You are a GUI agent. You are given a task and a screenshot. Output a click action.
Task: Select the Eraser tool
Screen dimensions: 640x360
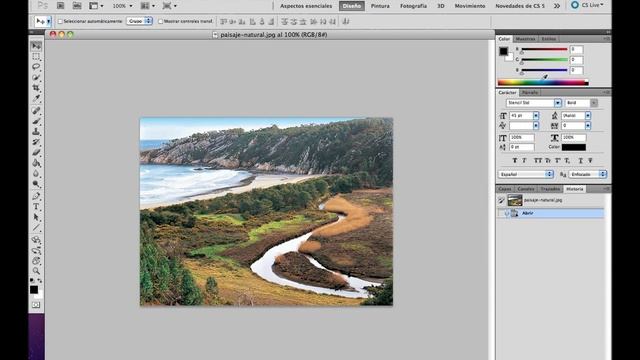(36, 153)
